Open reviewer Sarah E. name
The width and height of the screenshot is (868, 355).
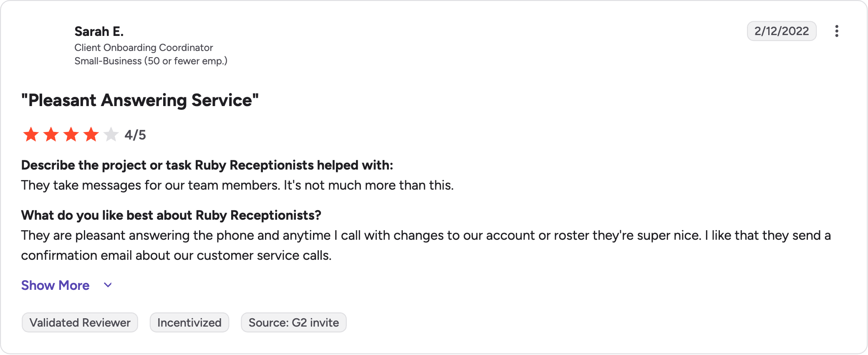click(x=99, y=32)
